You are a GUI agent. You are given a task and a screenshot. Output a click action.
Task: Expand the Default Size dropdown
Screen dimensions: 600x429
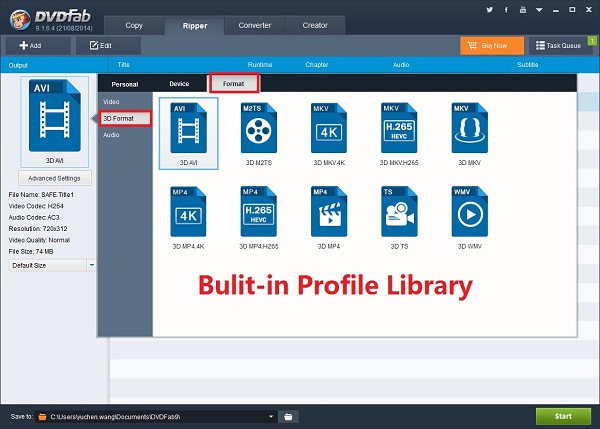click(92, 265)
